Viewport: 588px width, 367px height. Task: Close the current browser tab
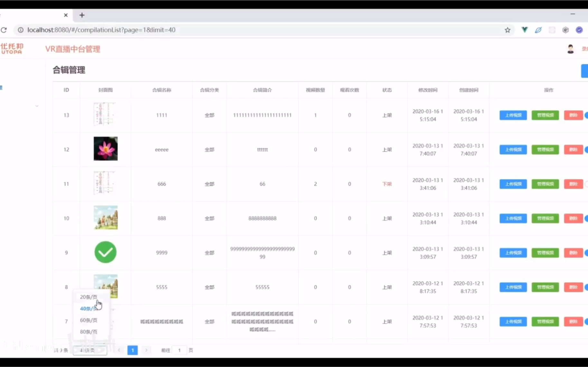click(x=66, y=15)
